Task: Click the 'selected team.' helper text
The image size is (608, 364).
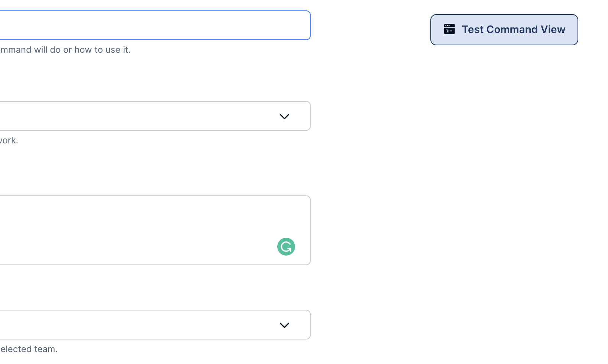Action: [x=29, y=349]
